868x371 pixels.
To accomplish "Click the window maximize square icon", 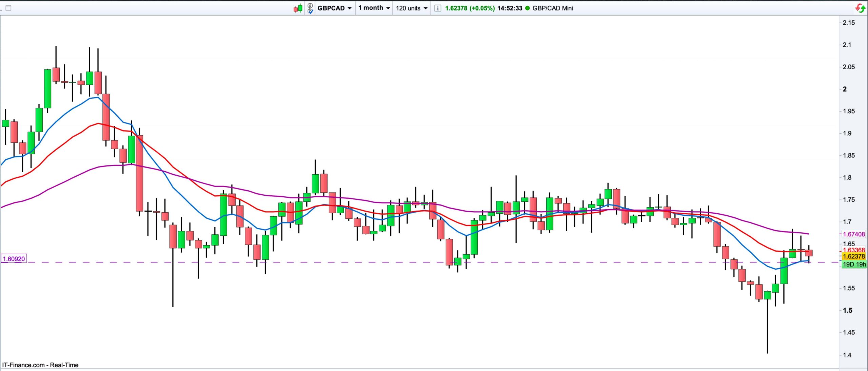I will click(9, 8).
